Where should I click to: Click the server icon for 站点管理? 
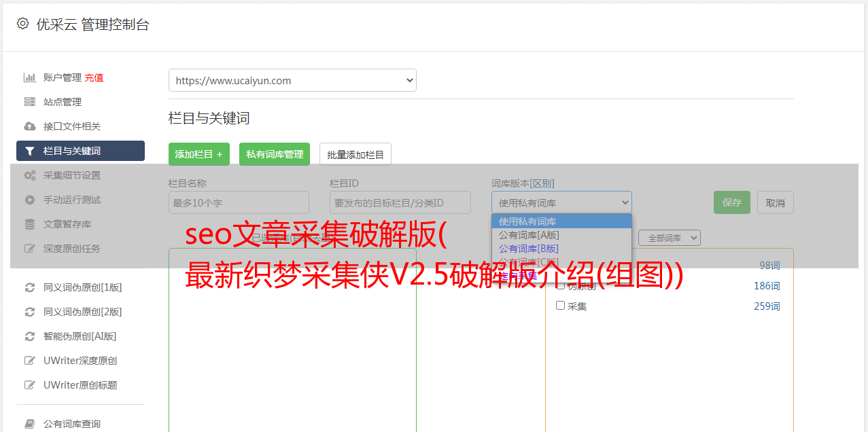30,102
